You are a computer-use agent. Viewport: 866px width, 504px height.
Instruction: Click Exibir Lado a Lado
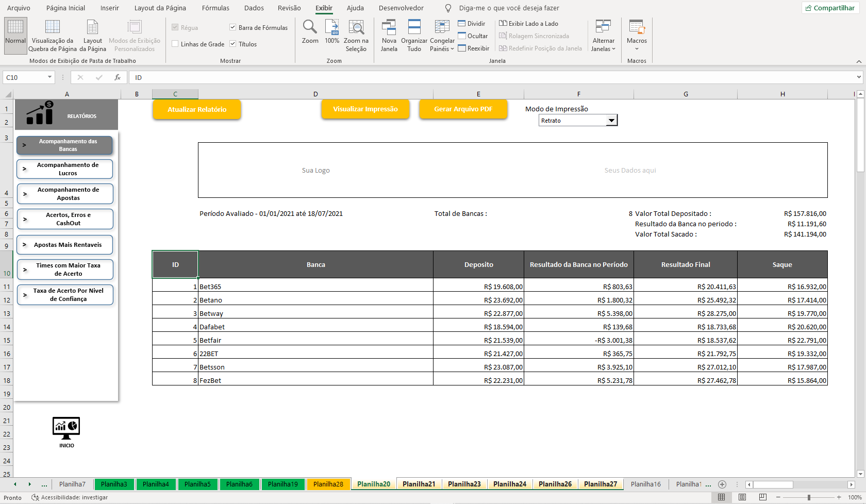529,24
